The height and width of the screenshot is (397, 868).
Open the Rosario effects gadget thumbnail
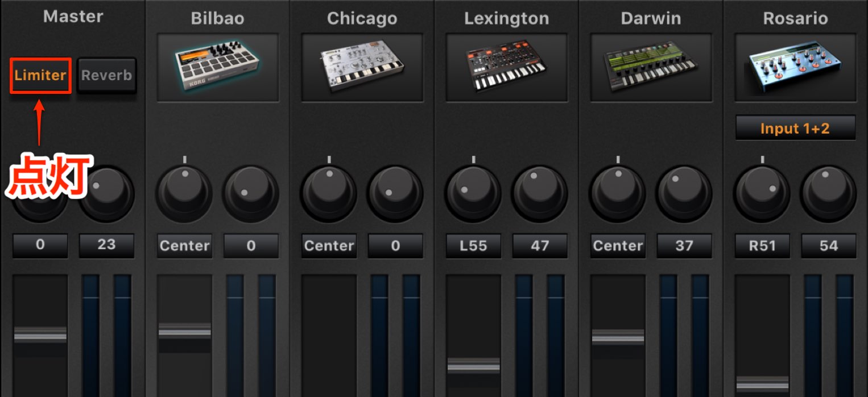(795, 68)
